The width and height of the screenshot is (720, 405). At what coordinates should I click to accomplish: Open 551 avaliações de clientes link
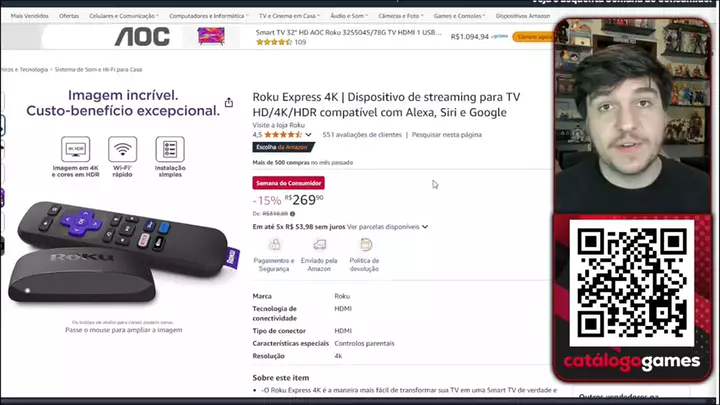pos(362,135)
